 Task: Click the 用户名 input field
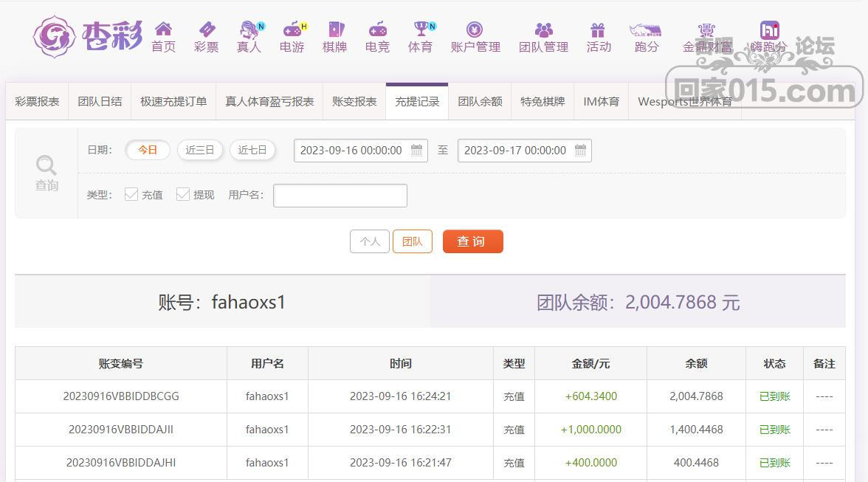340,196
